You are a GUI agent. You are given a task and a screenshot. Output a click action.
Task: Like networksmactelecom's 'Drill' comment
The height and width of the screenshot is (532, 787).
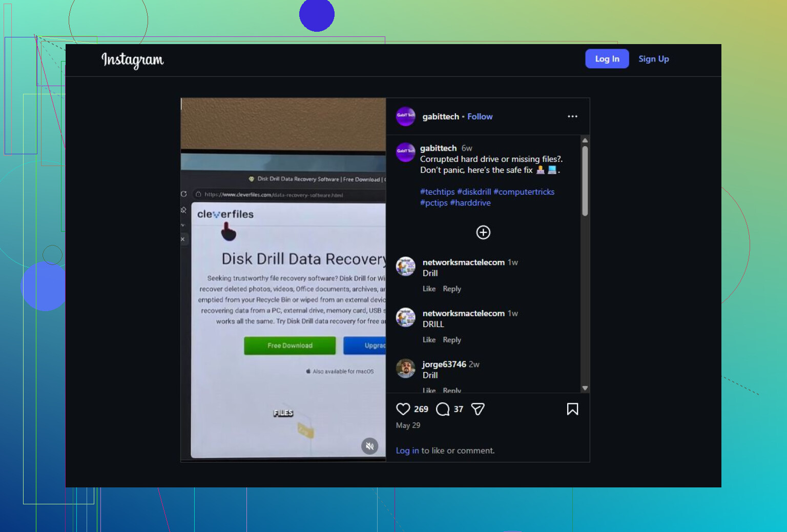(x=429, y=289)
